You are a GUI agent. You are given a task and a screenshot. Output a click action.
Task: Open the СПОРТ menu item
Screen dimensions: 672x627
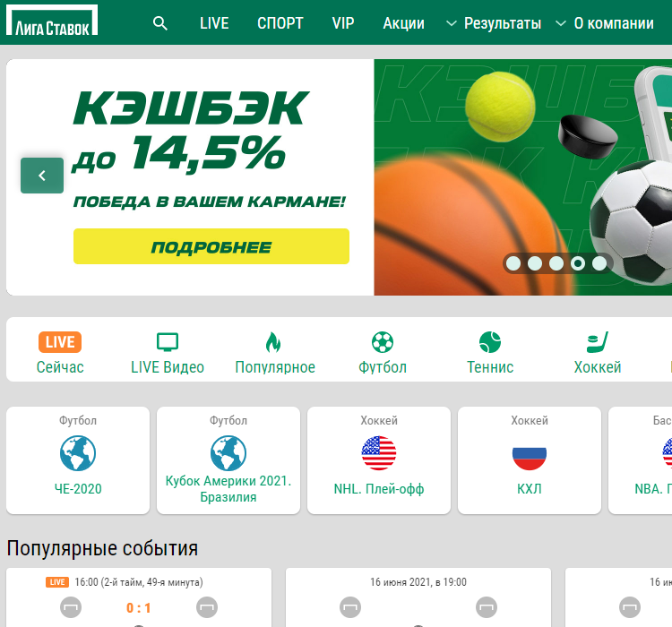tap(280, 23)
